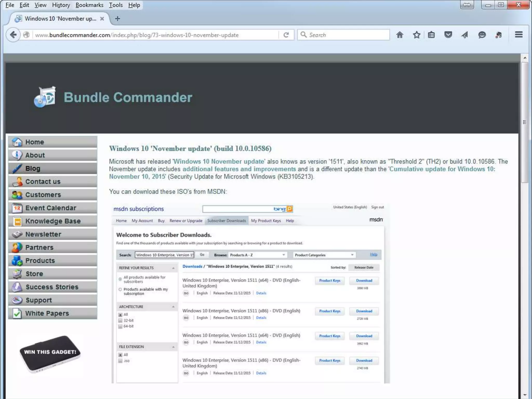Image resolution: width=532 pixels, height=399 pixels.
Task: Open the hamburger menu icon
Action: pos(518,35)
